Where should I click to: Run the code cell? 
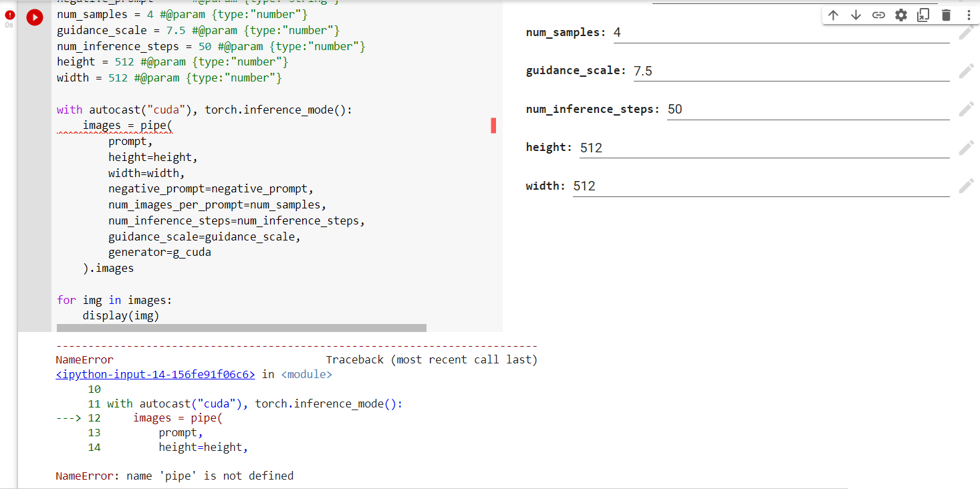pos(34,17)
